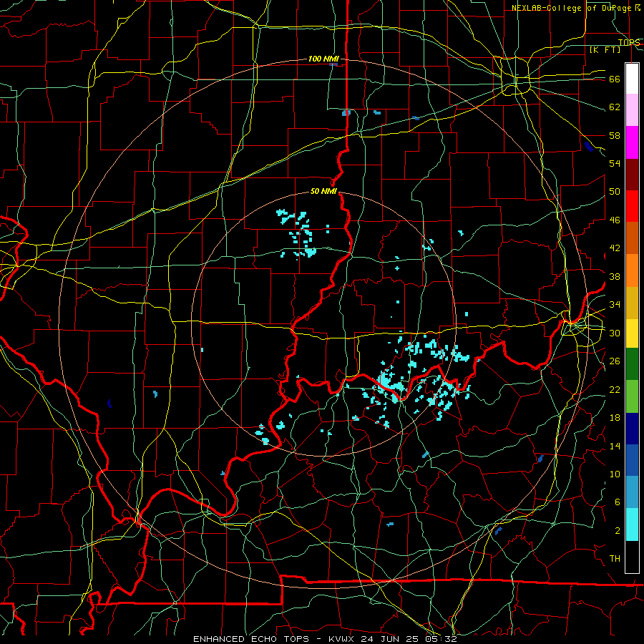Viewport: 644px width, 644px height.
Task: Click the 50 legend value
Action: (615, 192)
